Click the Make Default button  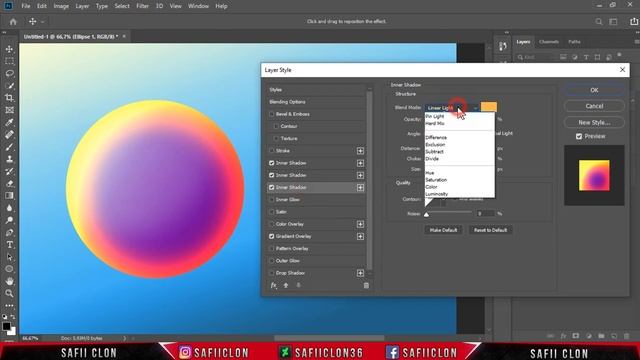point(443,230)
